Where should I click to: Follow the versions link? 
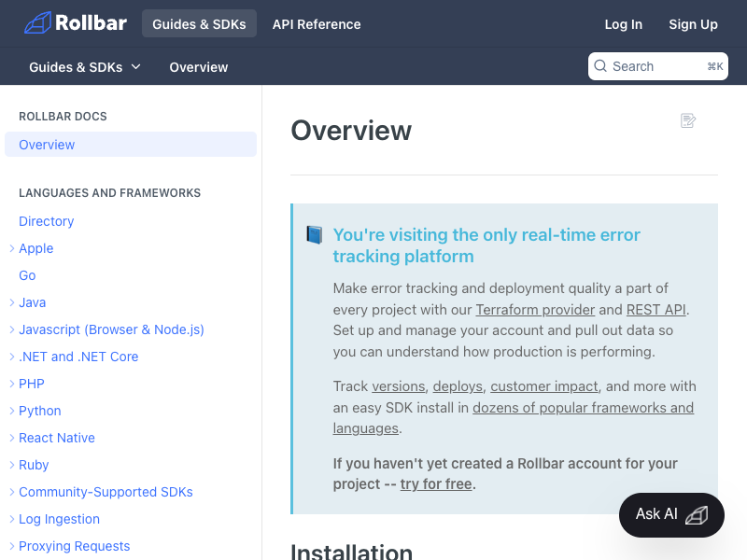pyautogui.click(x=399, y=386)
